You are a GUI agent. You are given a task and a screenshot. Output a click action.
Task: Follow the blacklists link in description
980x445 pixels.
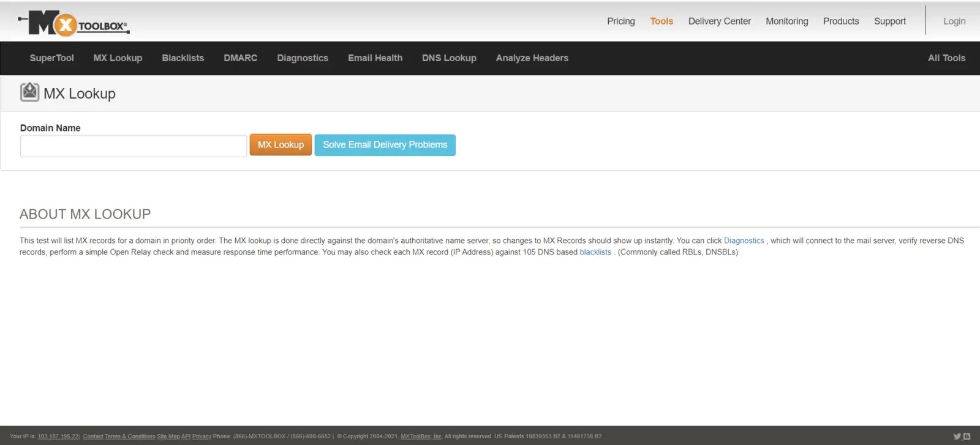point(595,252)
